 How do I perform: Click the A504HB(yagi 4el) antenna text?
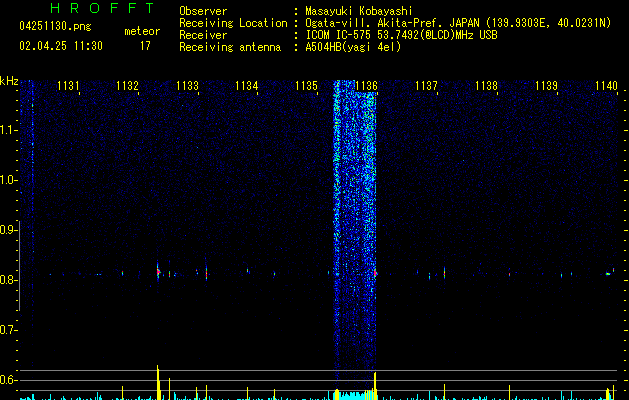tap(353, 47)
